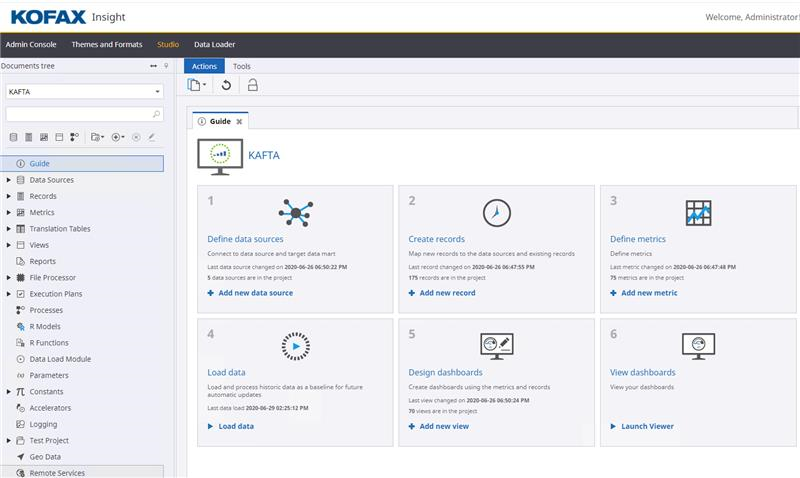Click the Define metrics chart icon
This screenshot has height=478, width=800.
tap(698, 212)
